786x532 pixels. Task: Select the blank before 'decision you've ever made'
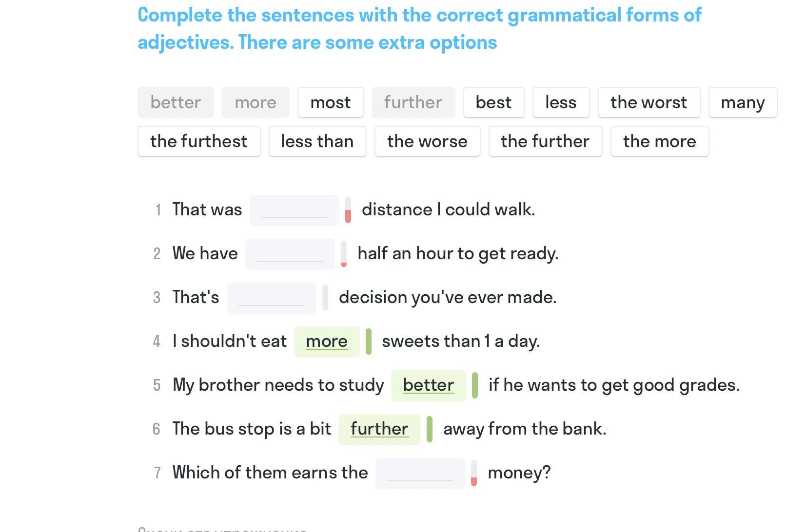point(271,298)
